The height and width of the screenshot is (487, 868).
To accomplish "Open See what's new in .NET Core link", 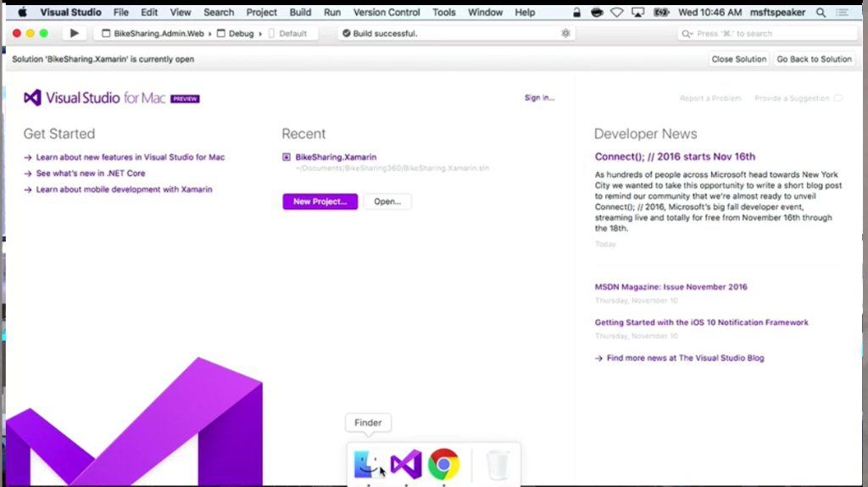I will pyautogui.click(x=90, y=174).
